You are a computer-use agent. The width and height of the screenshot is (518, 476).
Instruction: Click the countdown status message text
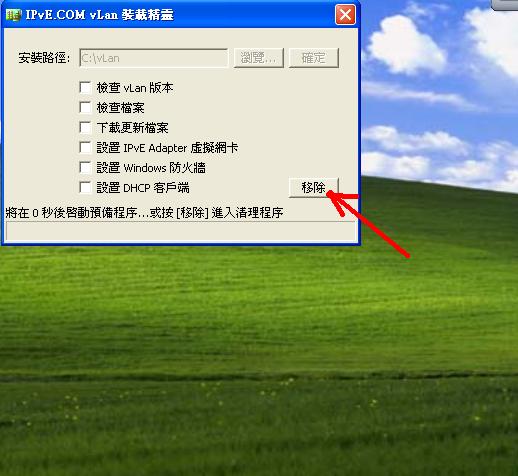[x=144, y=213]
